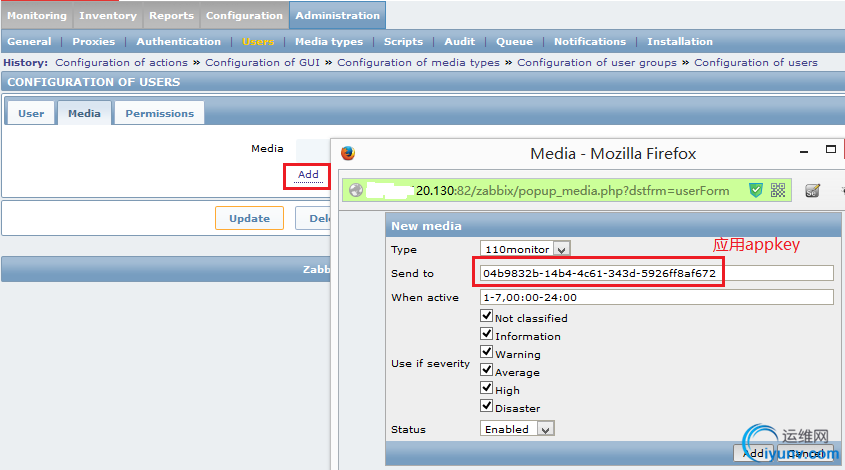Open history link Configuration of media types
845x470 pixels.
(419, 63)
